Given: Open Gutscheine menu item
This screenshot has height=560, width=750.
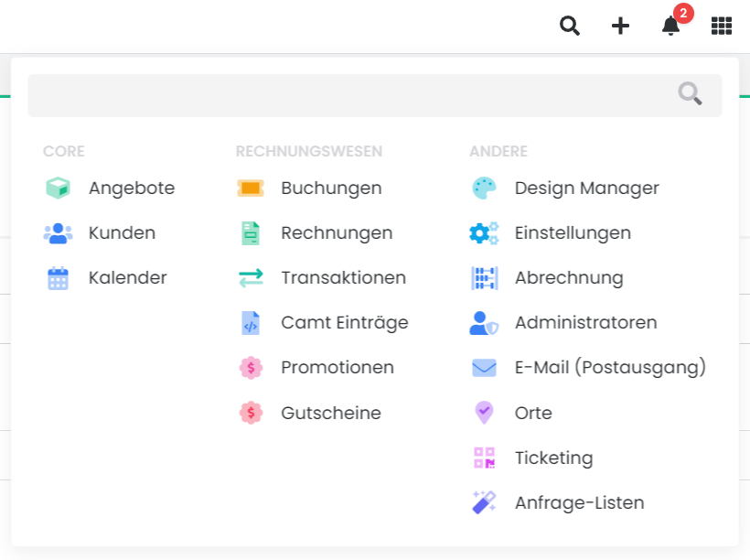Looking at the screenshot, I should pyautogui.click(x=330, y=414).
